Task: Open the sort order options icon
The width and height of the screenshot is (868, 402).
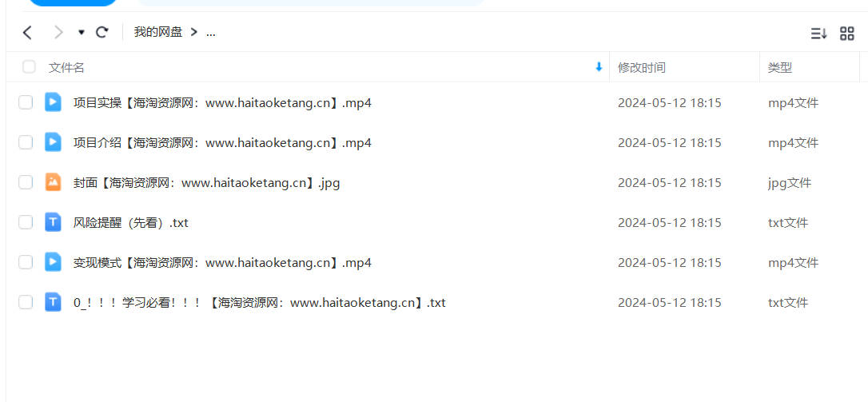Action: point(818,34)
